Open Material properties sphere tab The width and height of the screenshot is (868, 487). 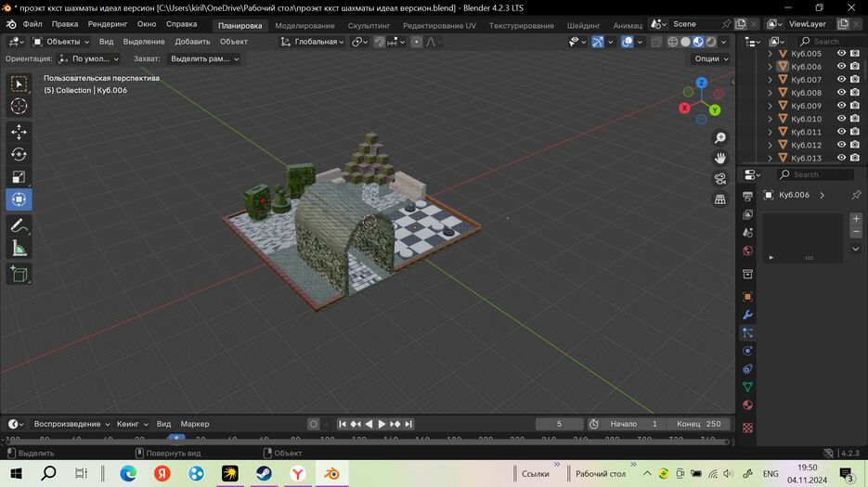click(747, 405)
